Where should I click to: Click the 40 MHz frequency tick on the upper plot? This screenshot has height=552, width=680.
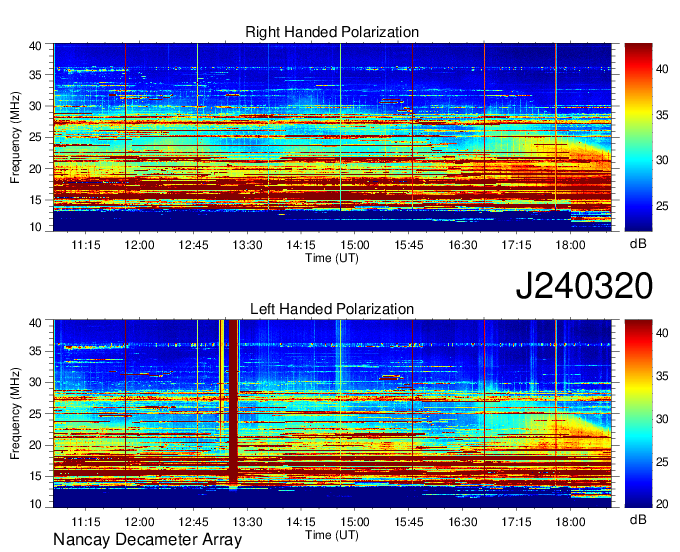35,46
